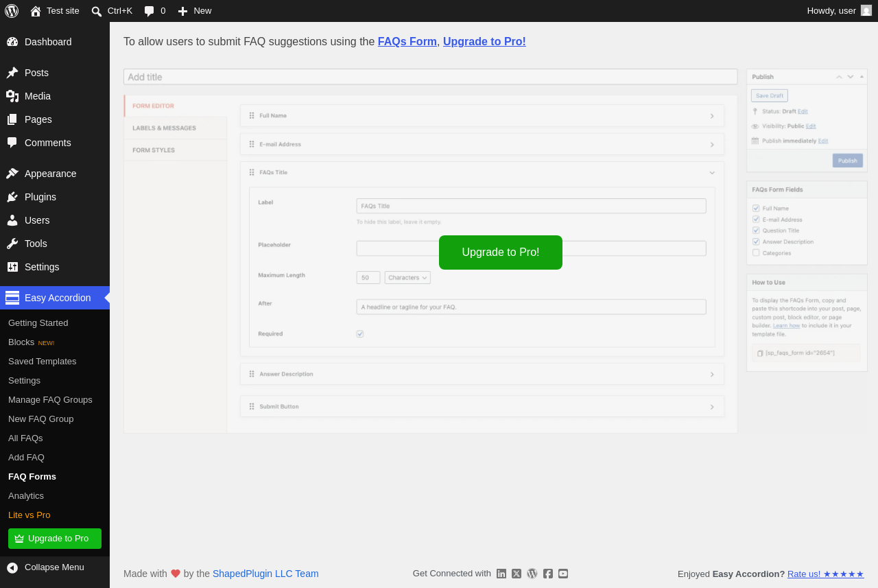
Task: Click the comments bubble in admin bar
Action: coord(150,11)
